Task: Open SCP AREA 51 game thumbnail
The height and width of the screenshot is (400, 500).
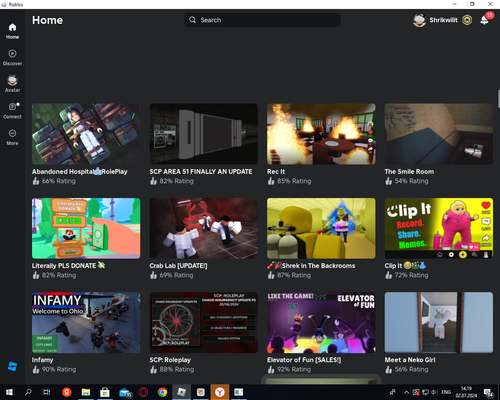Action: pyautogui.click(x=204, y=134)
